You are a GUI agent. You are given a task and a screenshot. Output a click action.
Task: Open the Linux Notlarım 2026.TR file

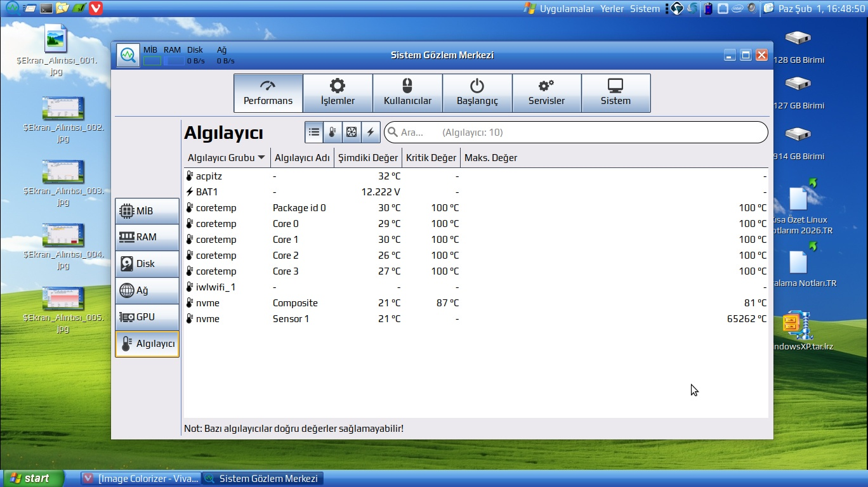(x=801, y=207)
